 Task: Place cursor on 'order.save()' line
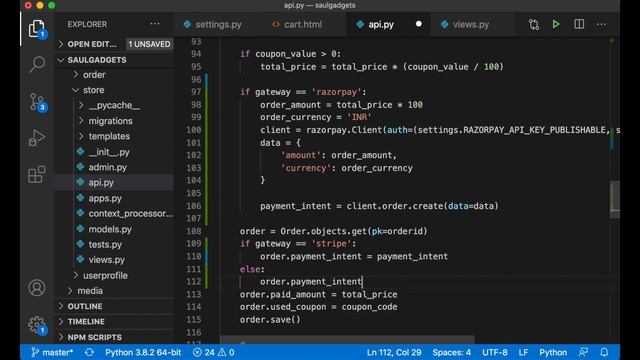click(x=270, y=320)
